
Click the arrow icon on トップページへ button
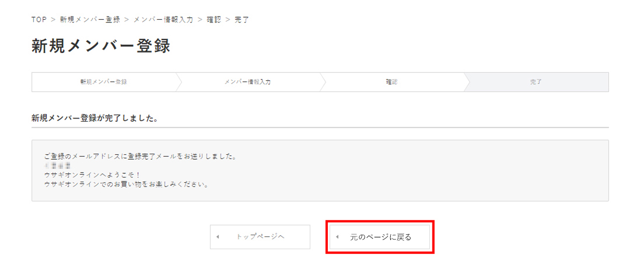click(x=217, y=237)
